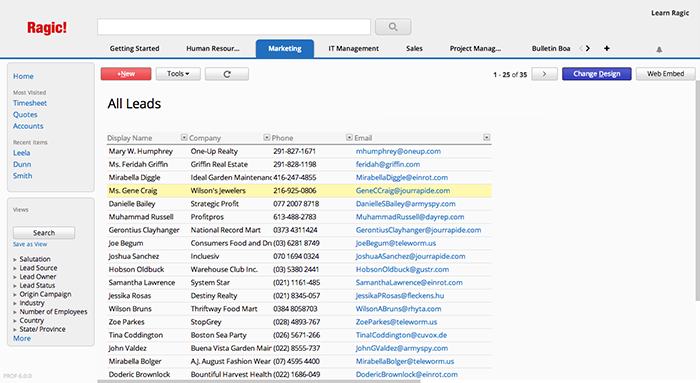This screenshot has width=700, height=383.
Task: Click ZoeParkes@teleworm.us email
Action: pyautogui.click(x=396, y=322)
